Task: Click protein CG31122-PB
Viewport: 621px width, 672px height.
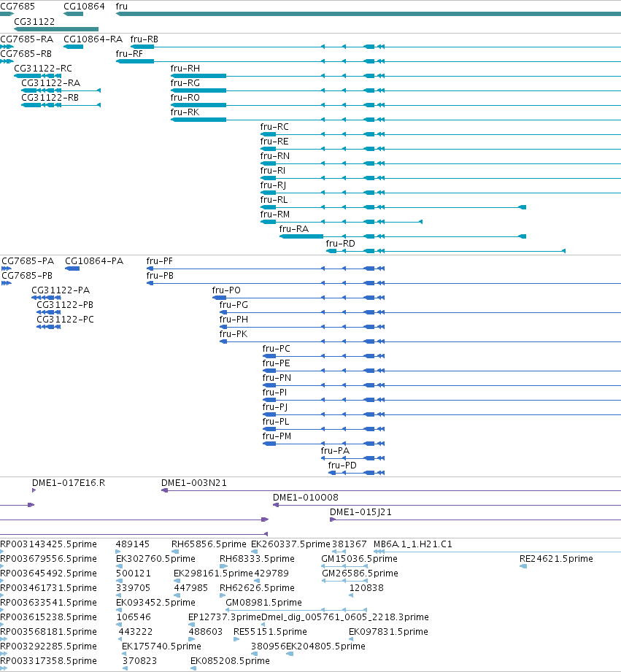Action: click(65, 305)
